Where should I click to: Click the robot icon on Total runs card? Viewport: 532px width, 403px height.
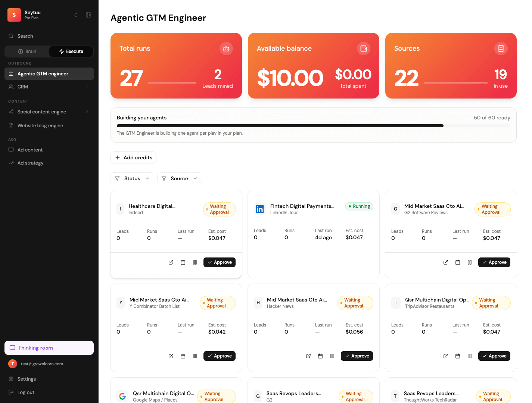click(x=226, y=49)
